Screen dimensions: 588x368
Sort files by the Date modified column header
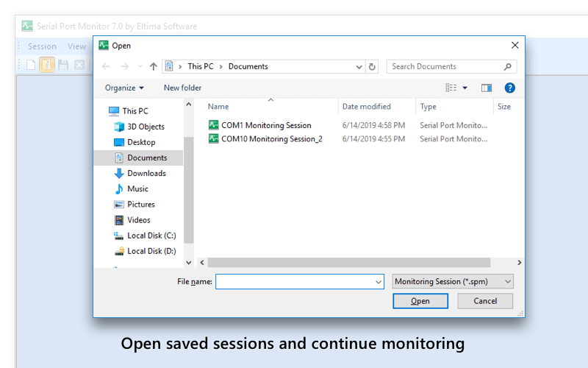(366, 107)
